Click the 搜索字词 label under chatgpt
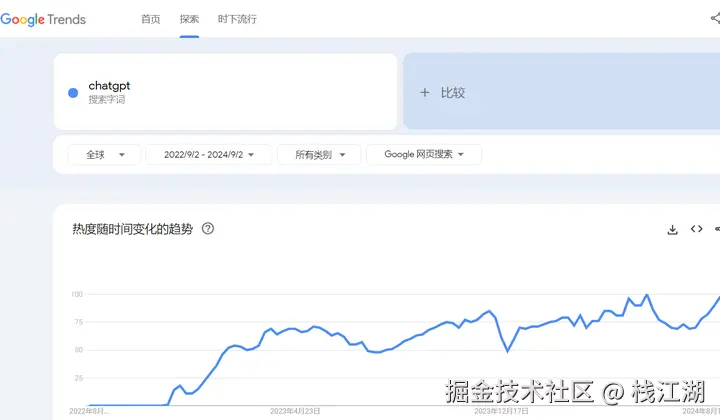The width and height of the screenshot is (720, 420). [x=107, y=100]
